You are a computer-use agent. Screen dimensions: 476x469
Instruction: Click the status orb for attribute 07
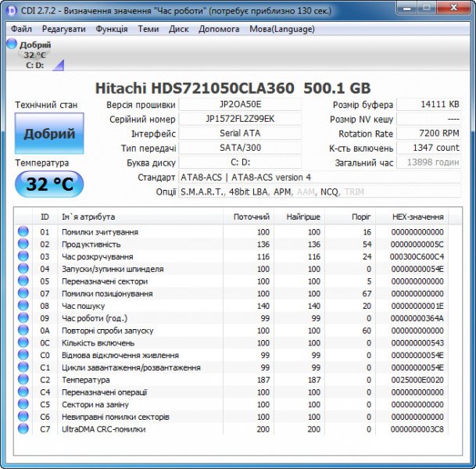23,293
